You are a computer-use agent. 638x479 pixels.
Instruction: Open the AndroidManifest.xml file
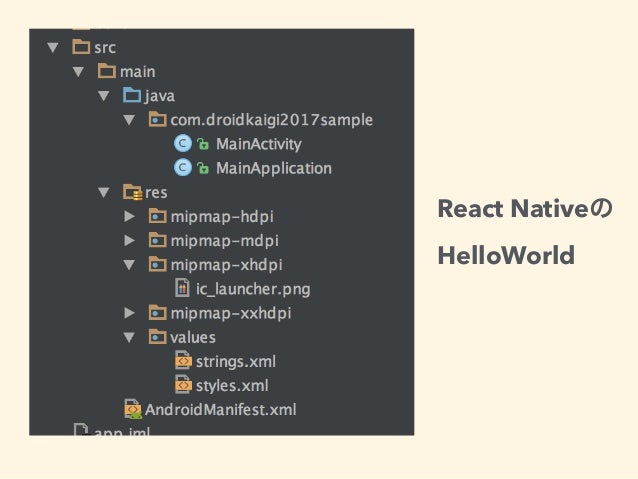[221, 410]
